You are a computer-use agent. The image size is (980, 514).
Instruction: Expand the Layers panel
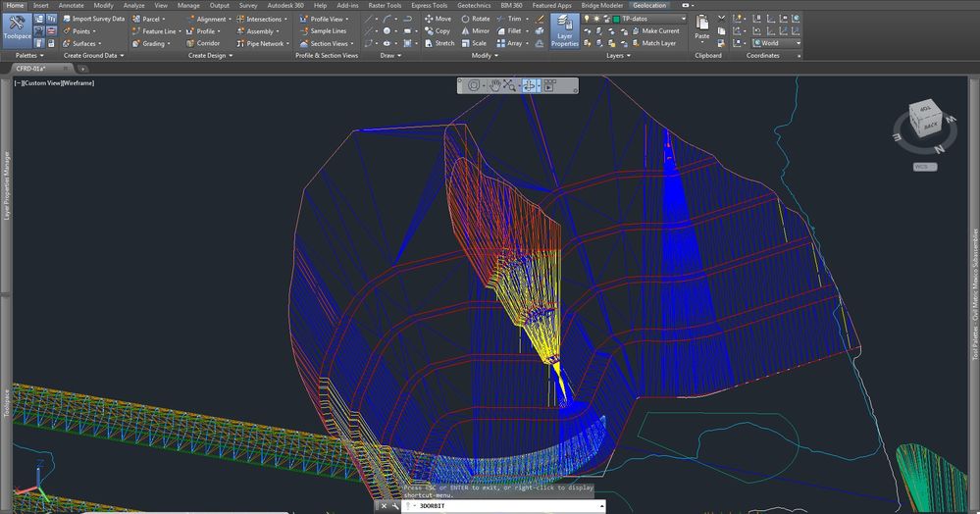pos(618,56)
